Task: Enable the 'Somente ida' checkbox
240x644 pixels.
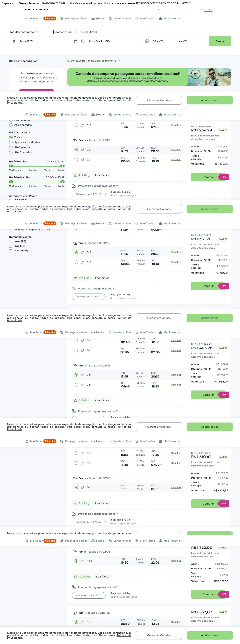Action: click(52, 32)
